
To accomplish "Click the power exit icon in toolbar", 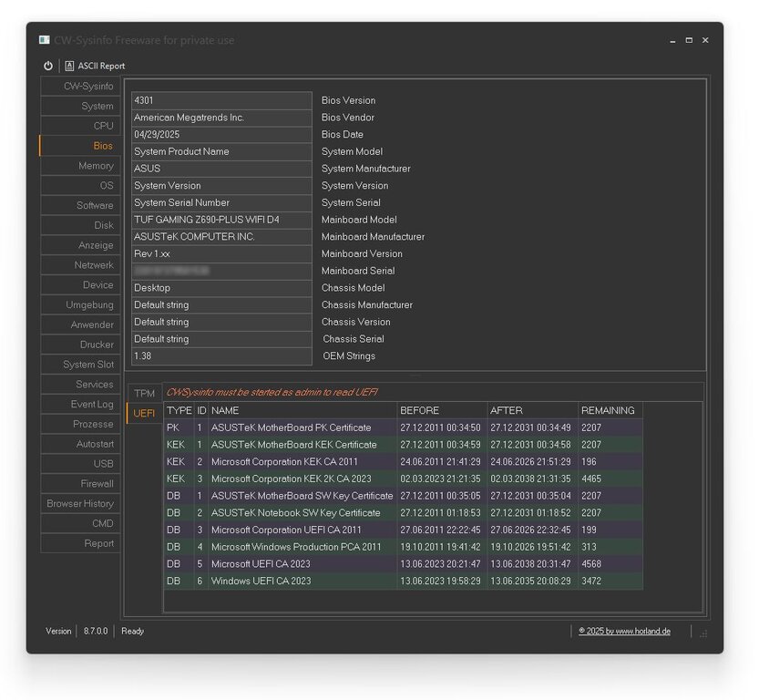I will click(x=48, y=66).
